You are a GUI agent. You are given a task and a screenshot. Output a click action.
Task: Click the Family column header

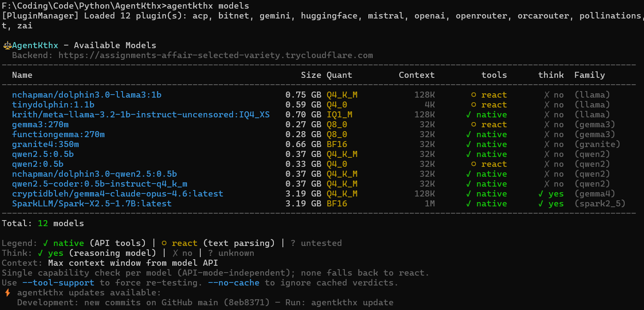pyautogui.click(x=590, y=75)
